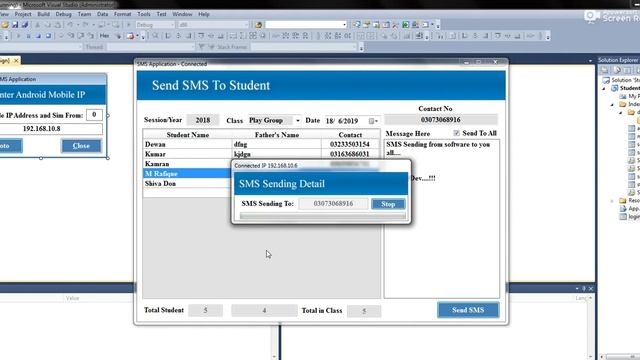Click the Message Here text area

442,218
